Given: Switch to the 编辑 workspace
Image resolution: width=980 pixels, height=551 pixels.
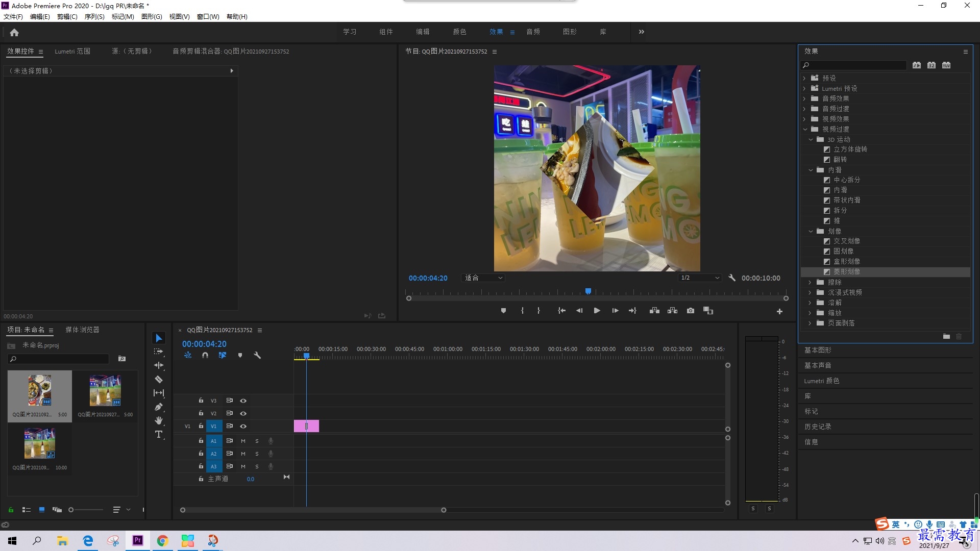Looking at the screenshot, I should (x=423, y=32).
